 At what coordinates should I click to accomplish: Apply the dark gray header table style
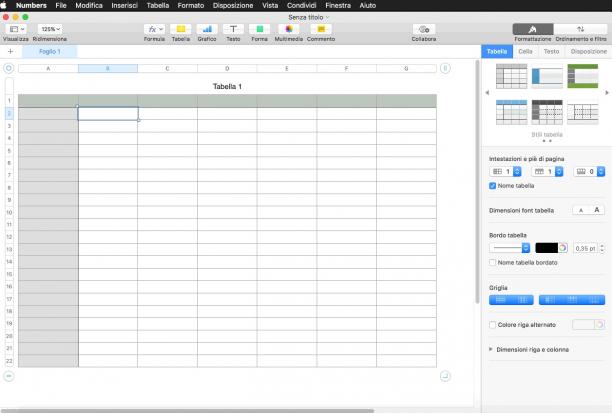click(547, 112)
